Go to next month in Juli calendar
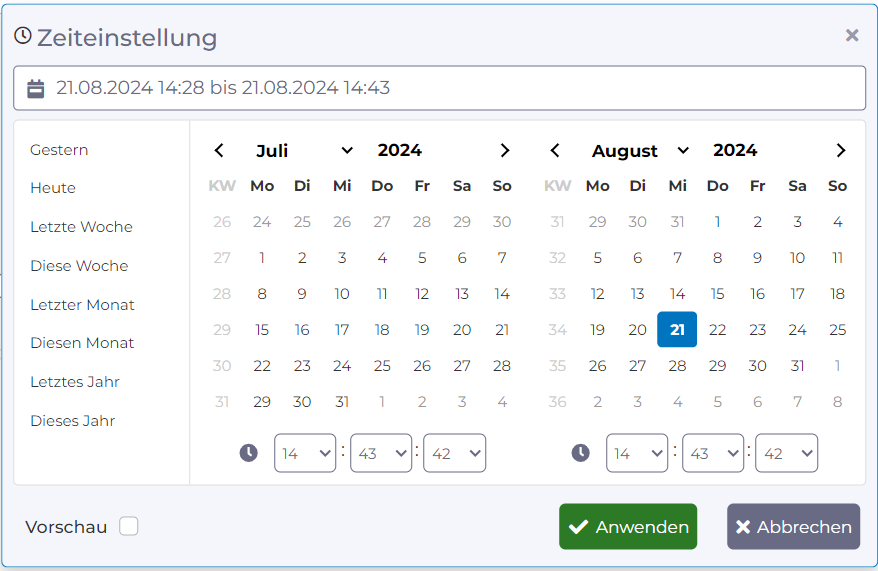This screenshot has height=571, width=878. [505, 151]
